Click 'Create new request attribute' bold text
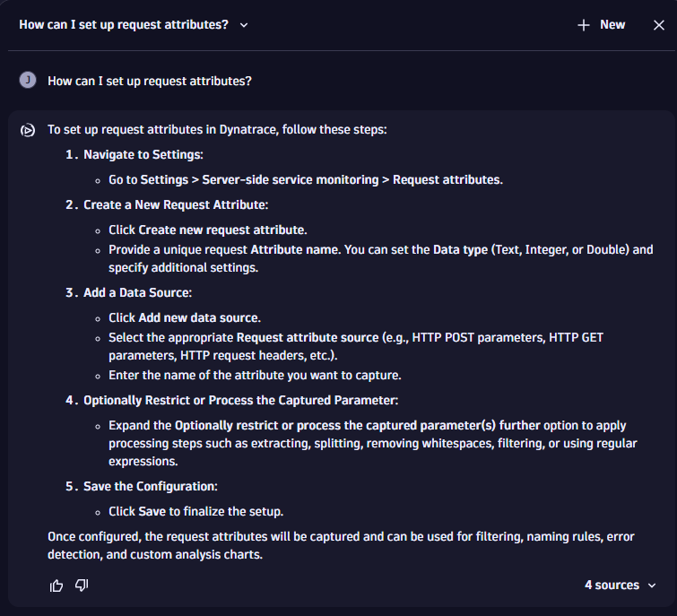Viewport: 677px width, 616px height. [x=221, y=230]
